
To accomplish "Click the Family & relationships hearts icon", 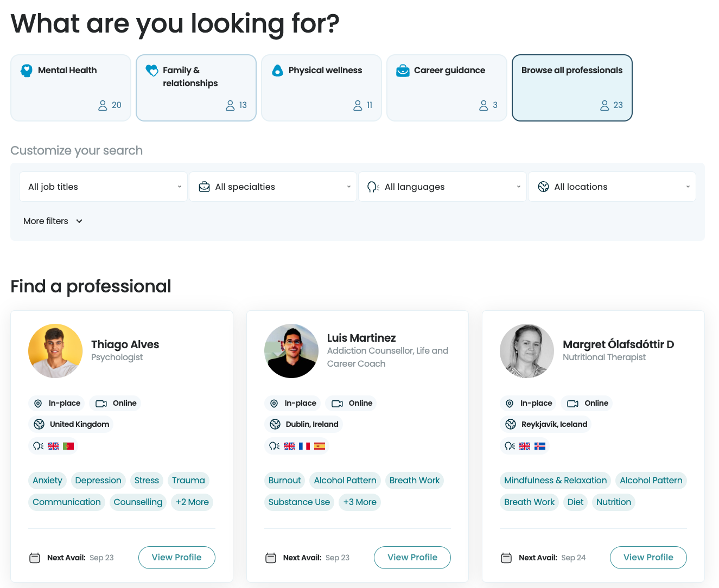I will point(152,71).
